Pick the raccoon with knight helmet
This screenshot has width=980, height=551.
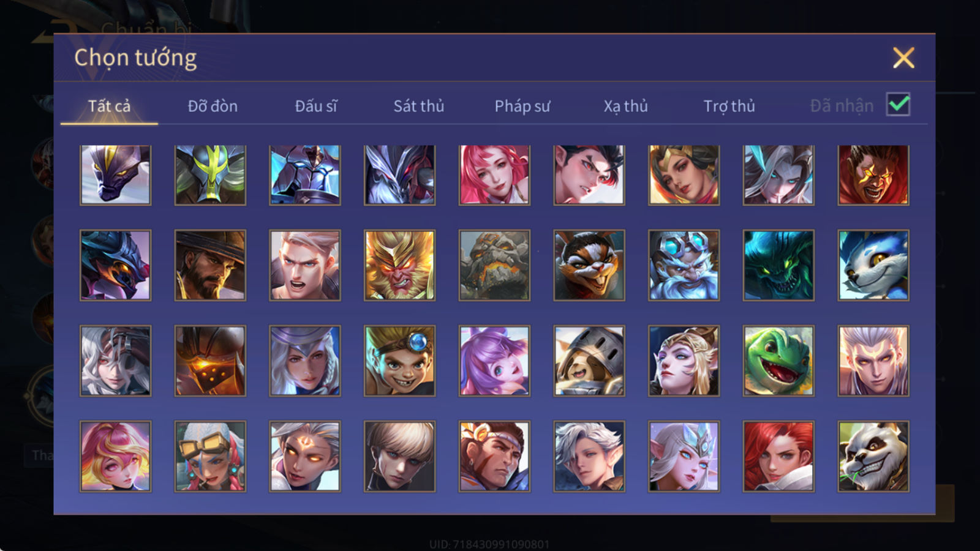pos(589,361)
